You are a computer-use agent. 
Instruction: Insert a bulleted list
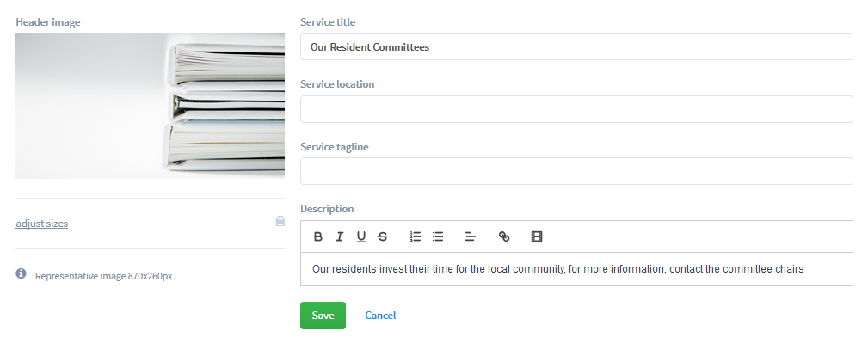point(437,236)
